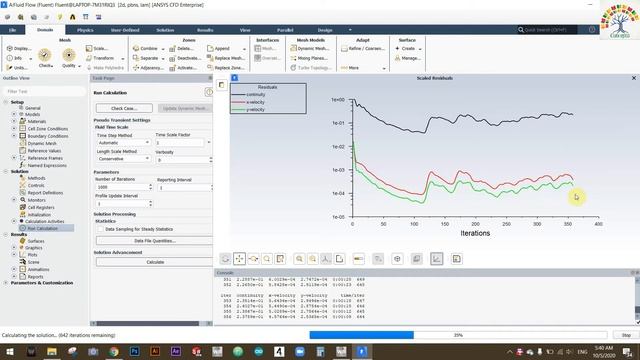Increment the Profile Update Interval stepper

(151, 202)
